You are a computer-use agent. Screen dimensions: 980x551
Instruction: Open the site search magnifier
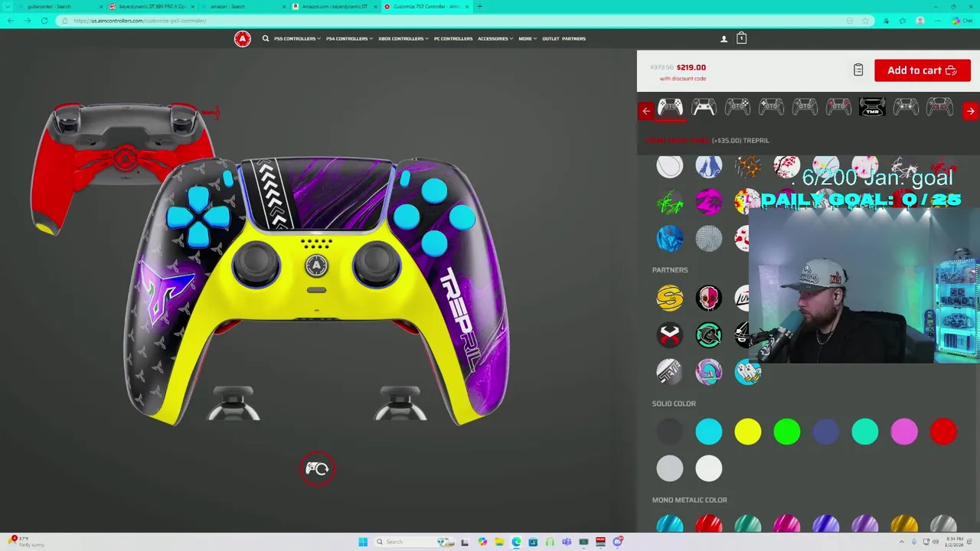tap(266, 38)
